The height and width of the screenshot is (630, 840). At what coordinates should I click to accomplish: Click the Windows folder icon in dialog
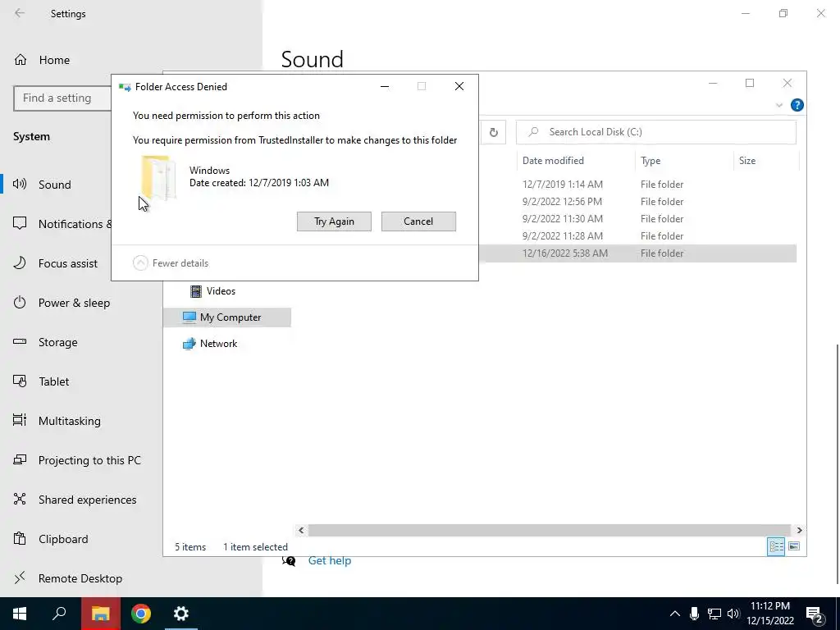[158, 177]
